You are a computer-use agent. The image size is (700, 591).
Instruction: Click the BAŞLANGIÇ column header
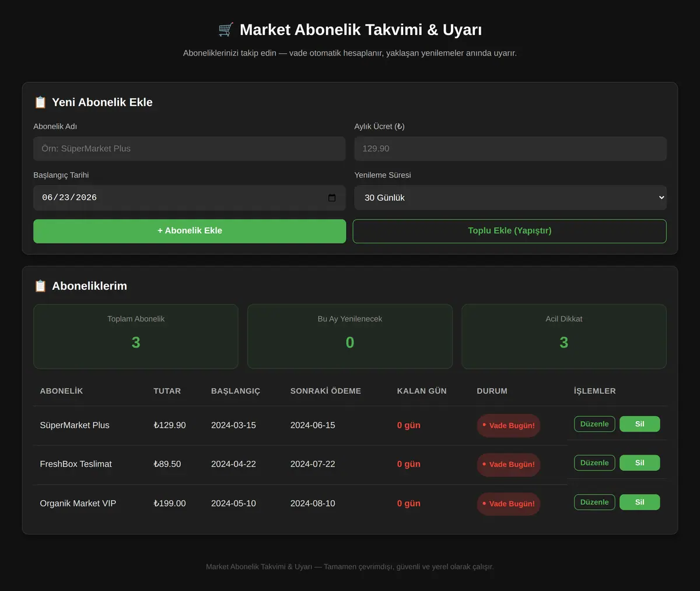[x=236, y=391]
